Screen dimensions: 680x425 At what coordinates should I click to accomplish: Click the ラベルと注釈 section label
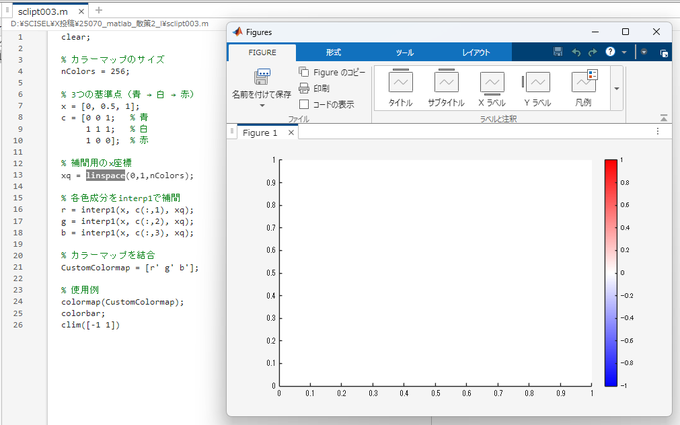498,118
